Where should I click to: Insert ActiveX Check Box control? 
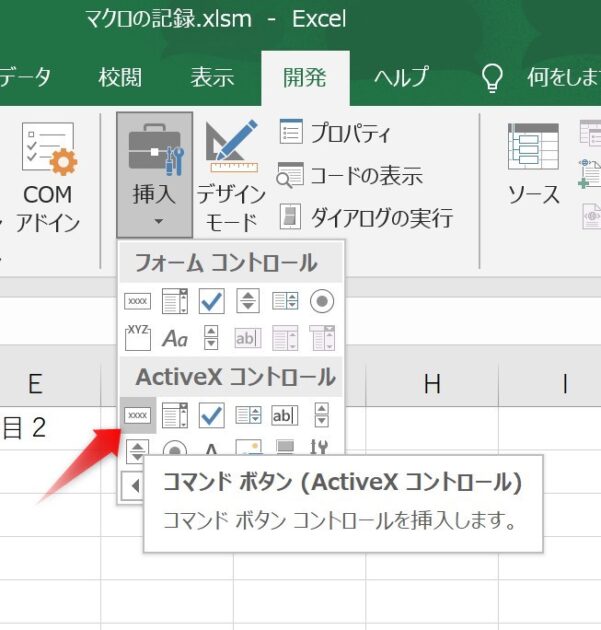tap(212, 415)
